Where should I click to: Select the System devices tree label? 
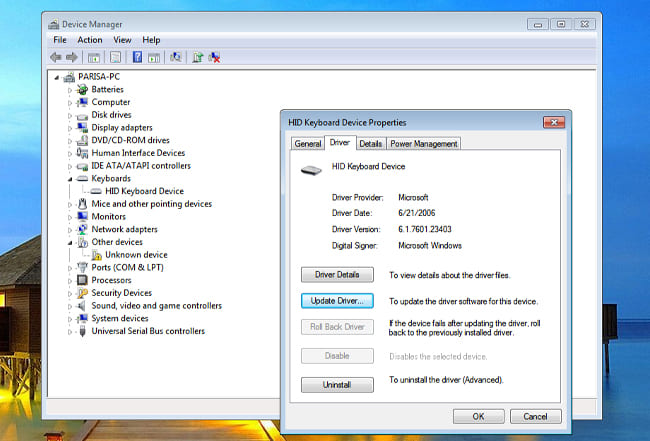pos(120,319)
